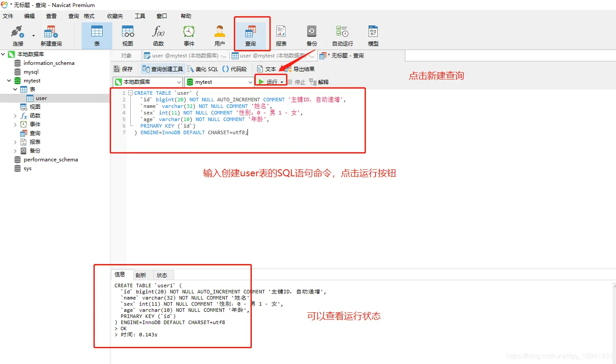Image resolution: width=616 pixels, height=364 pixels.
Task: Open the 事件 events toolbar icon
Action: [x=189, y=36]
